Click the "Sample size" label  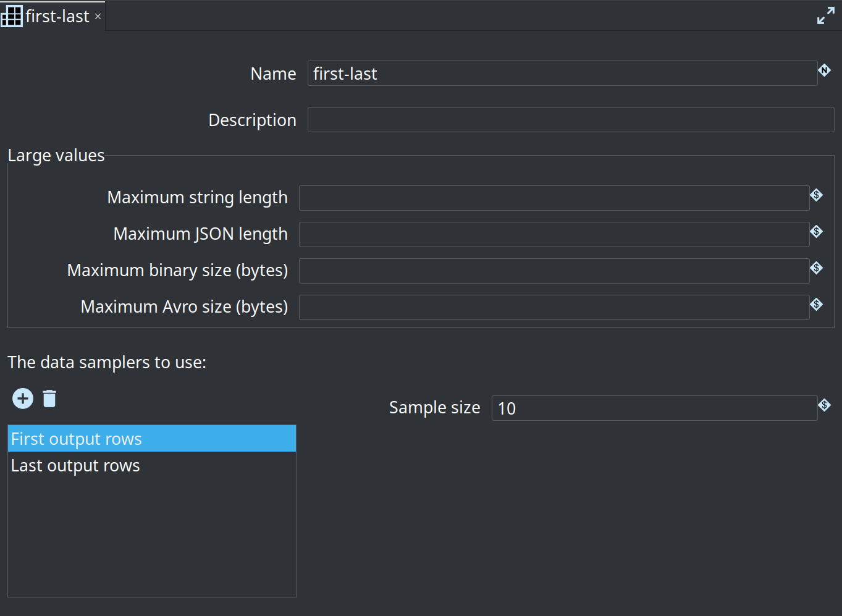point(434,408)
